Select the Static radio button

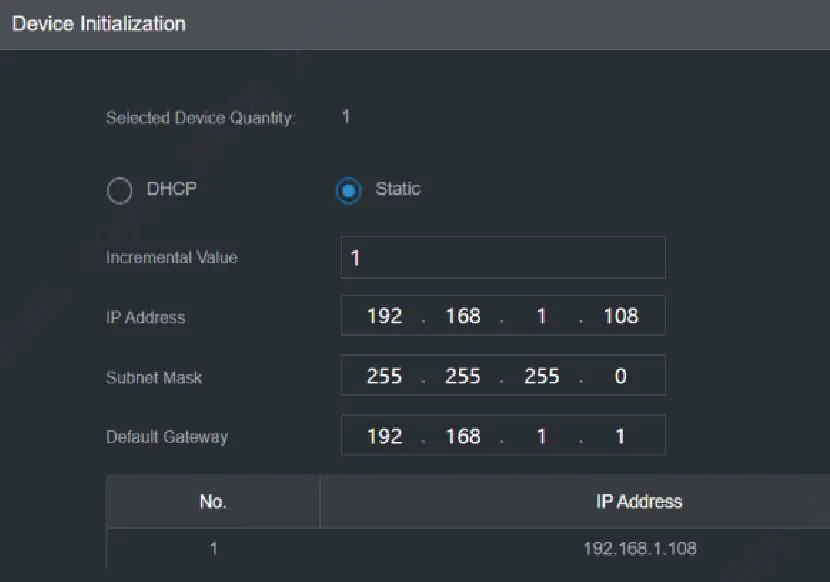[x=348, y=190]
